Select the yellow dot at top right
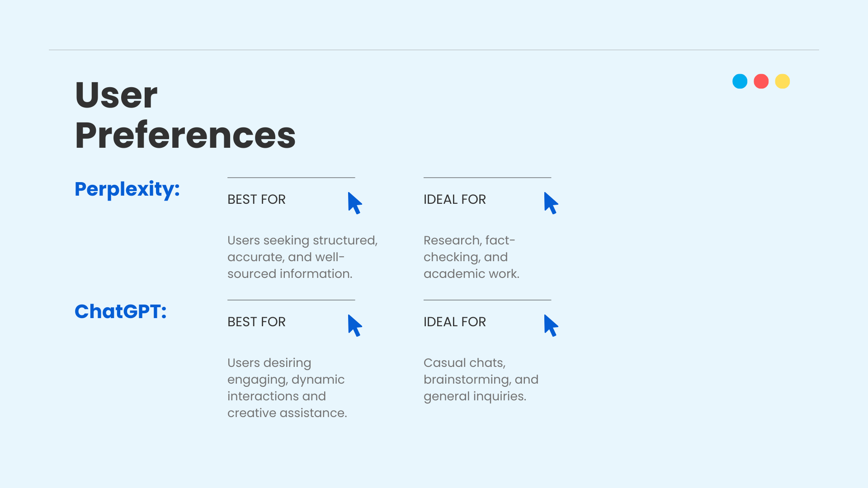868x488 pixels. coord(783,81)
